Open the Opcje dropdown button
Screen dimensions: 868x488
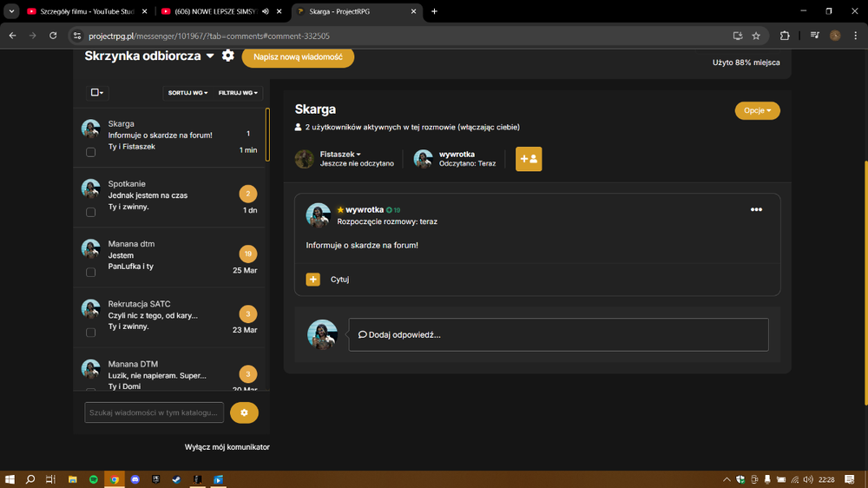[757, 110]
